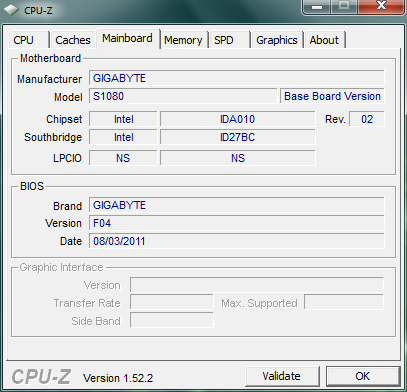
Task: Click the second, wider LPCIO NS field
Action: tap(238, 158)
